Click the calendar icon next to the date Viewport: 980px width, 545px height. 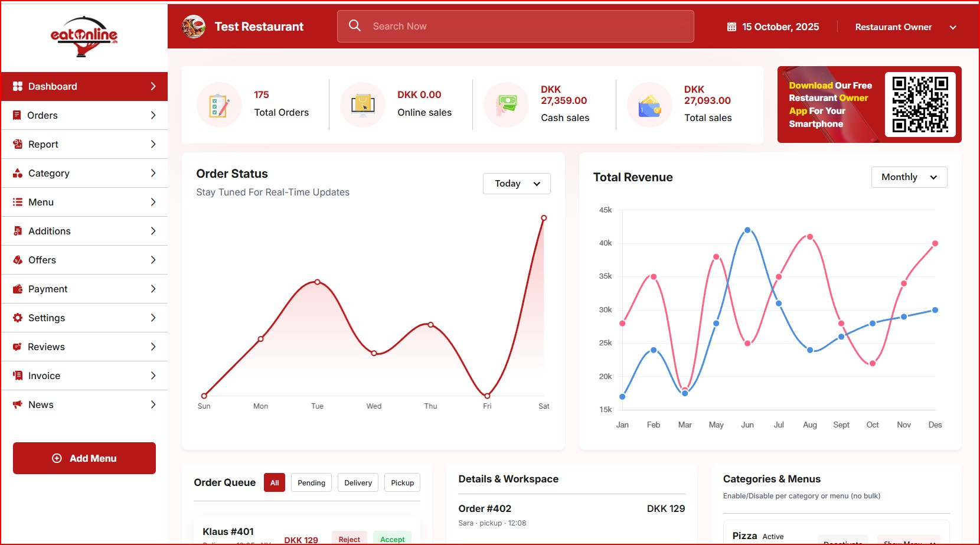click(x=731, y=26)
